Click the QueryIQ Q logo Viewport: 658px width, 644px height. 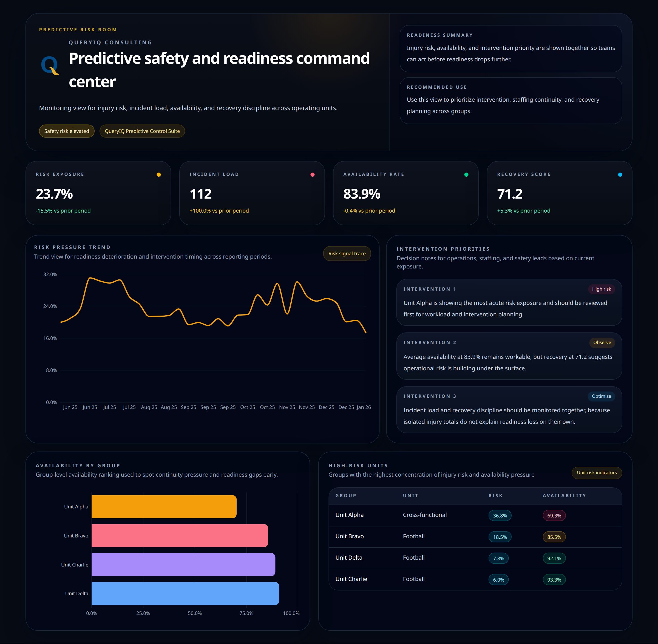click(x=50, y=65)
